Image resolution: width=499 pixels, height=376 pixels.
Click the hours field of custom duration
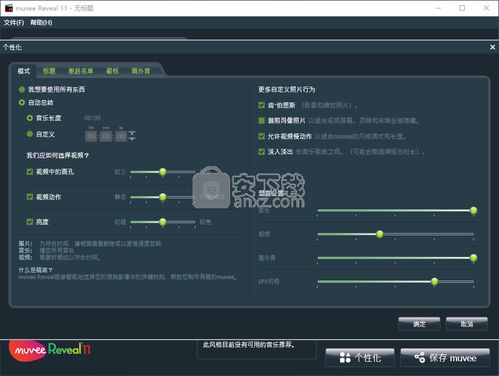point(91,136)
